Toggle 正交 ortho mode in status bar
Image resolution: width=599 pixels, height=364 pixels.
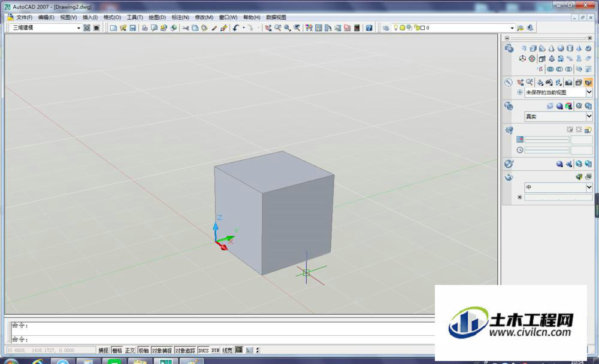(x=130, y=350)
